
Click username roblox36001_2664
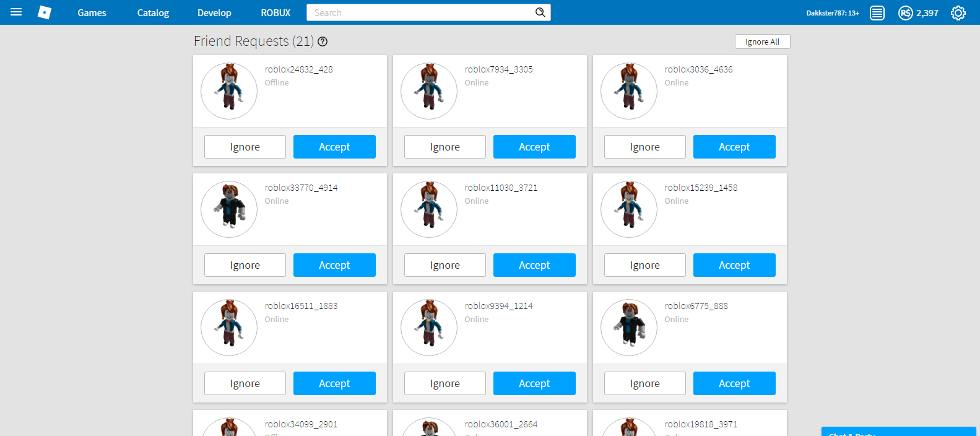pyautogui.click(x=501, y=424)
